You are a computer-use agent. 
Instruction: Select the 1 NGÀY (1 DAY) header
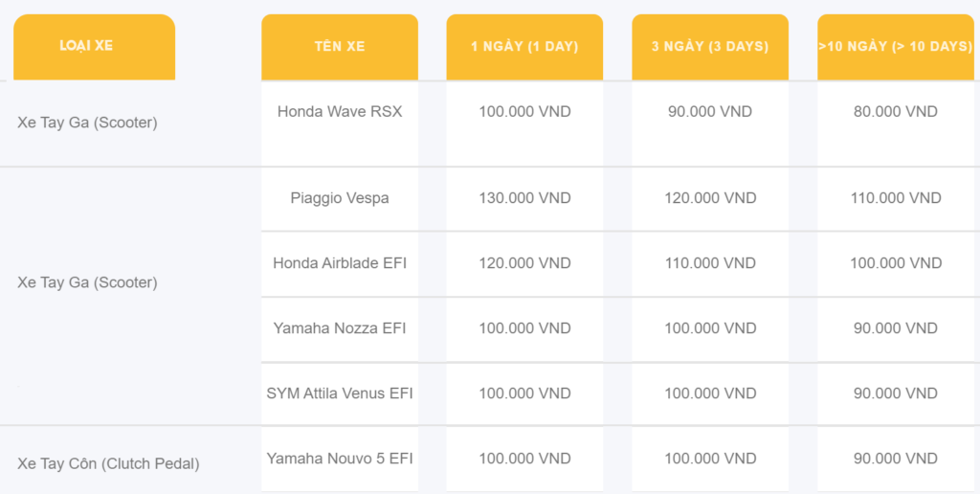tap(524, 46)
